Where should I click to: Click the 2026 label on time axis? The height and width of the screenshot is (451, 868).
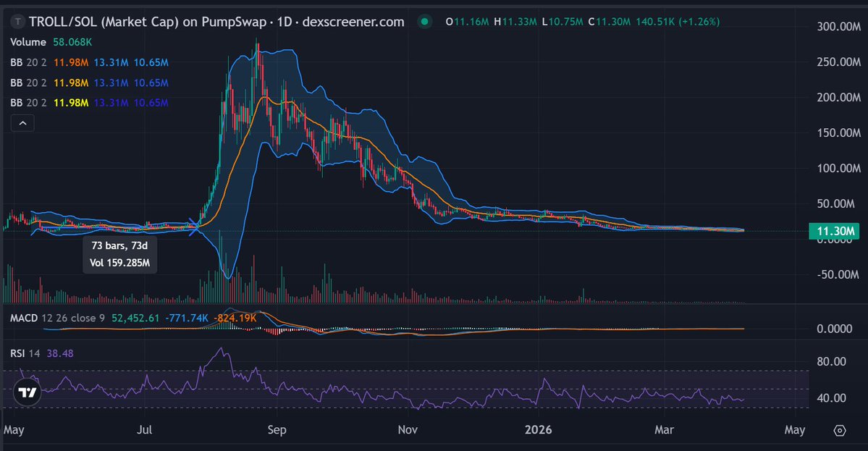[x=538, y=430]
